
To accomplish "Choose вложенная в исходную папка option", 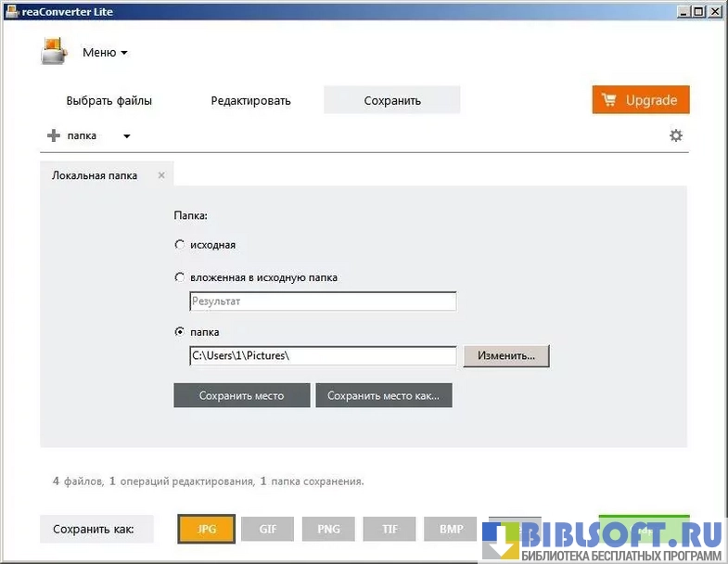I will tap(180, 276).
